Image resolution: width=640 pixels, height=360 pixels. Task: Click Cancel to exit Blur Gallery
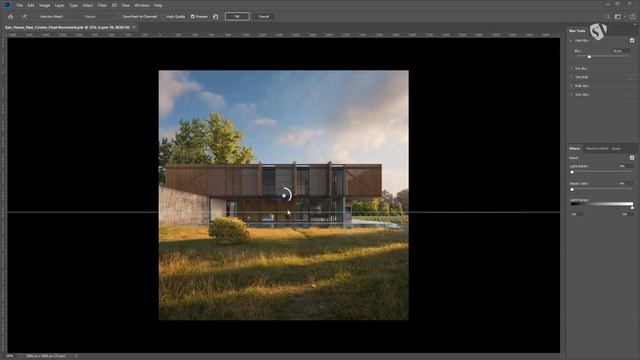264,17
